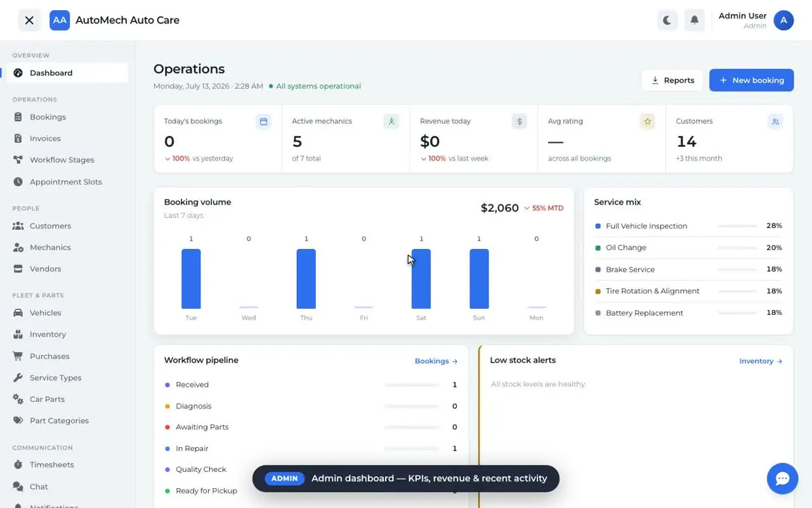Screen dimensions: 812x508
Task: Click the Tue bar in booking volume chart
Action: (191, 279)
